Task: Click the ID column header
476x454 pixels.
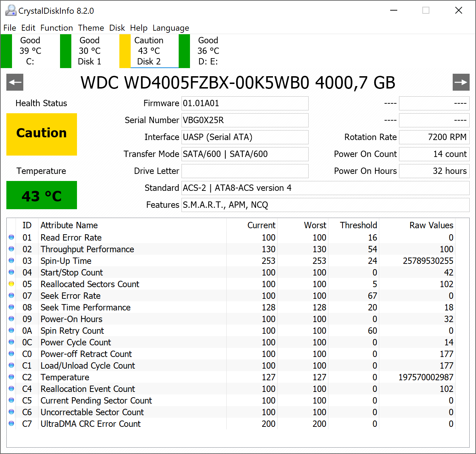Action: point(27,225)
